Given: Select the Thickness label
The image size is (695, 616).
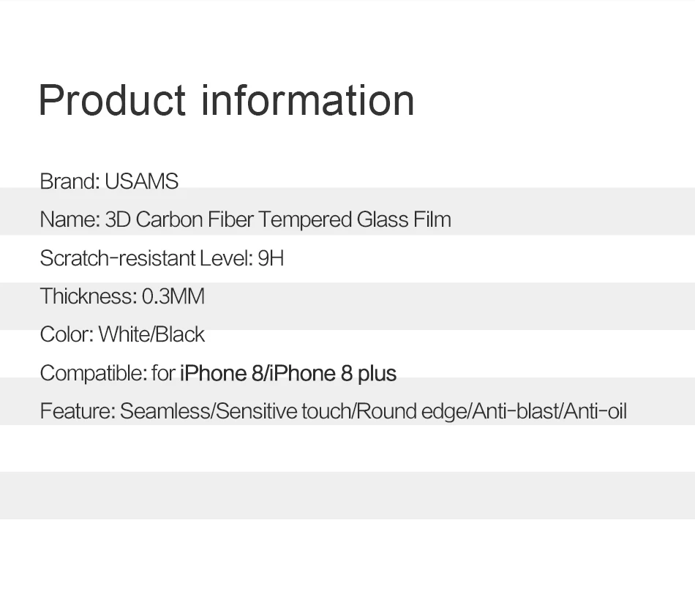Looking at the screenshot, I should coord(89,296).
